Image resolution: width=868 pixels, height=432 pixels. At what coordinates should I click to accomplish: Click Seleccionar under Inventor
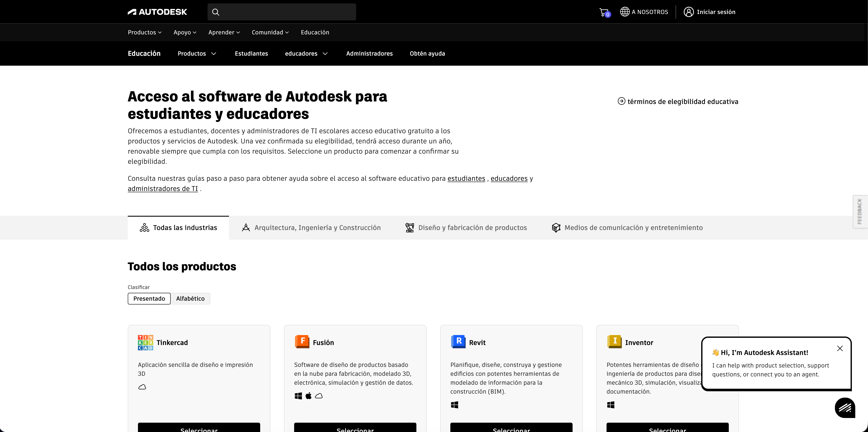pos(667,427)
